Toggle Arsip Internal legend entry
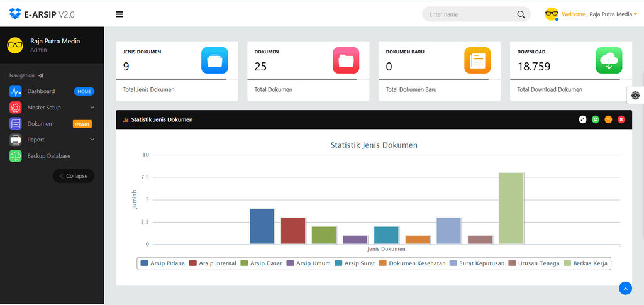Image resolution: width=644 pixels, height=305 pixels. [213, 263]
